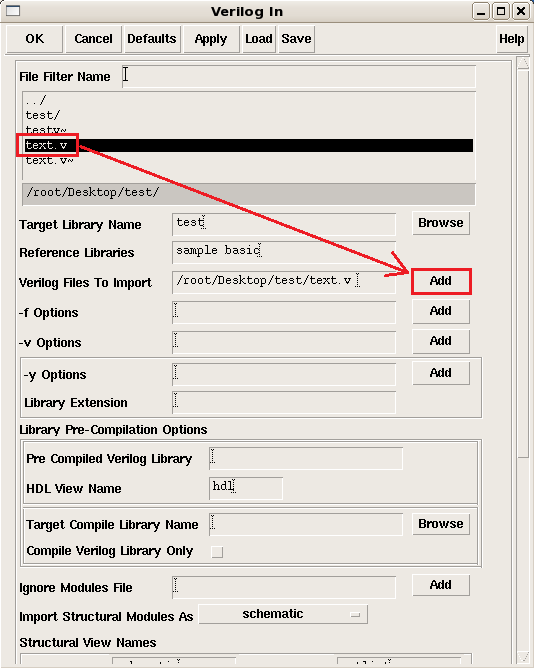Edit the Target Library Name field
534x668 pixels.
coord(284,224)
